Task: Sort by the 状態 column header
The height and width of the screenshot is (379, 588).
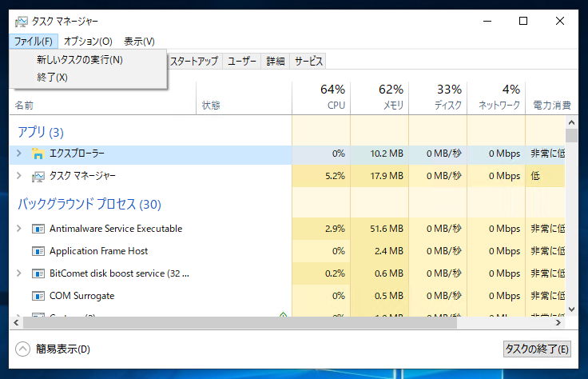Action: click(244, 98)
